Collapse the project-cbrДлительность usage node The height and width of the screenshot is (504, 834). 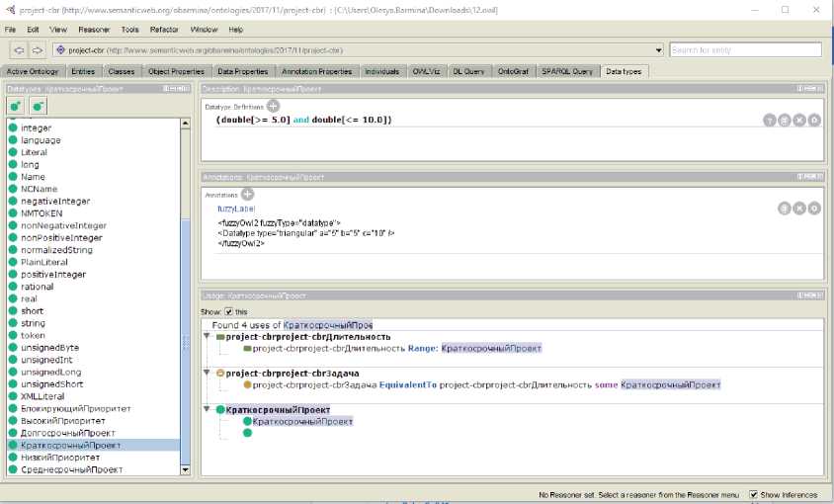[x=208, y=337]
